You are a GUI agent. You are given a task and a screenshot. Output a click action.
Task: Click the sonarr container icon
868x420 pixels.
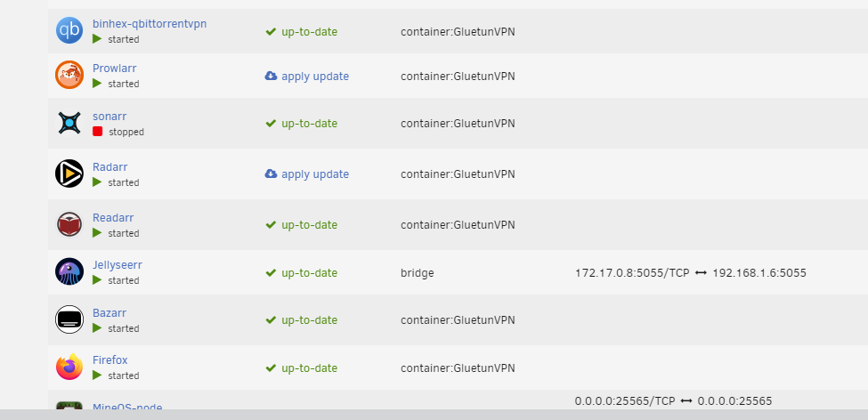click(x=69, y=123)
